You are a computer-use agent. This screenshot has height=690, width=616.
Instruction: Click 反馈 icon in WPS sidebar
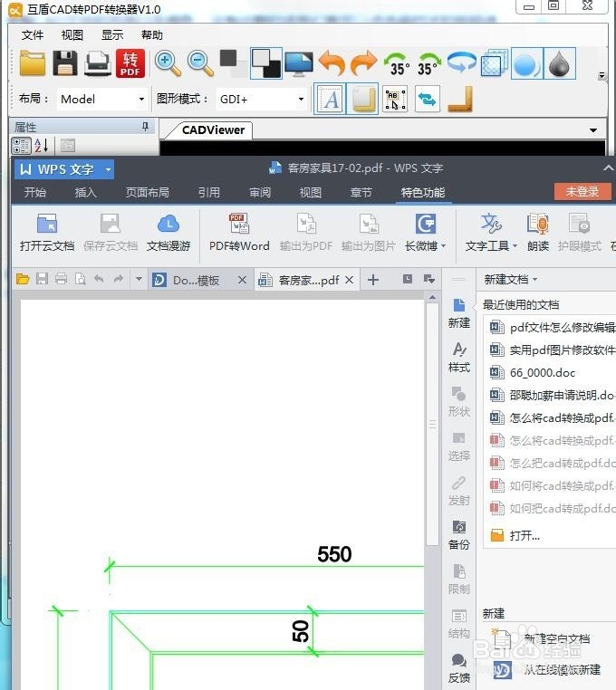pos(458,668)
